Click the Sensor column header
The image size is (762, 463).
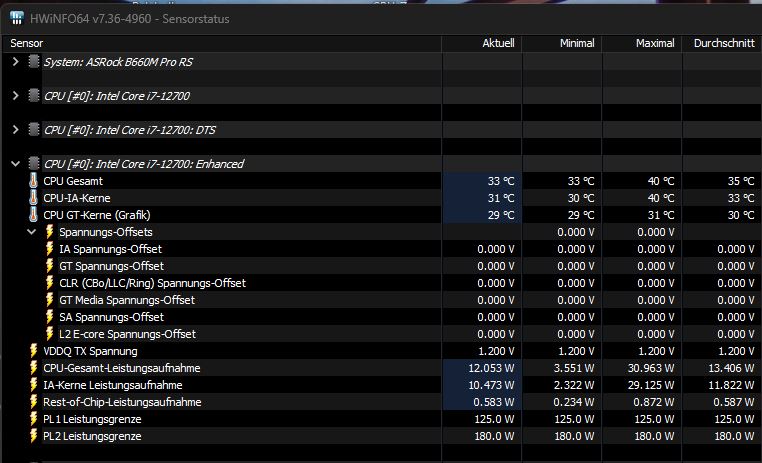[222, 43]
